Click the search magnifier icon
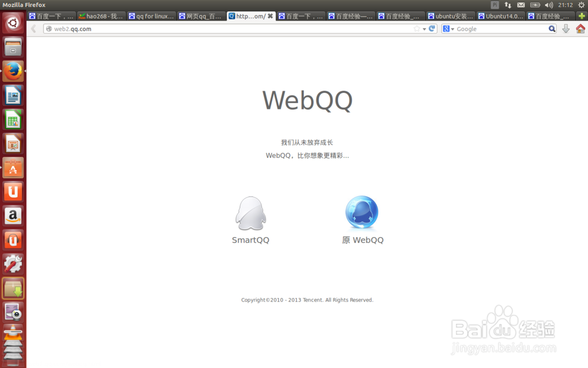This screenshot has height=368, width=588. tap(552, 29)
